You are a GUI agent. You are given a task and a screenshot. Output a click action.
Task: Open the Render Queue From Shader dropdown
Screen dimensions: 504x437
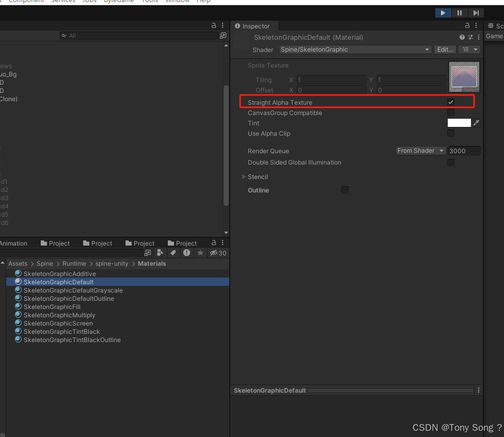(420, 150)
